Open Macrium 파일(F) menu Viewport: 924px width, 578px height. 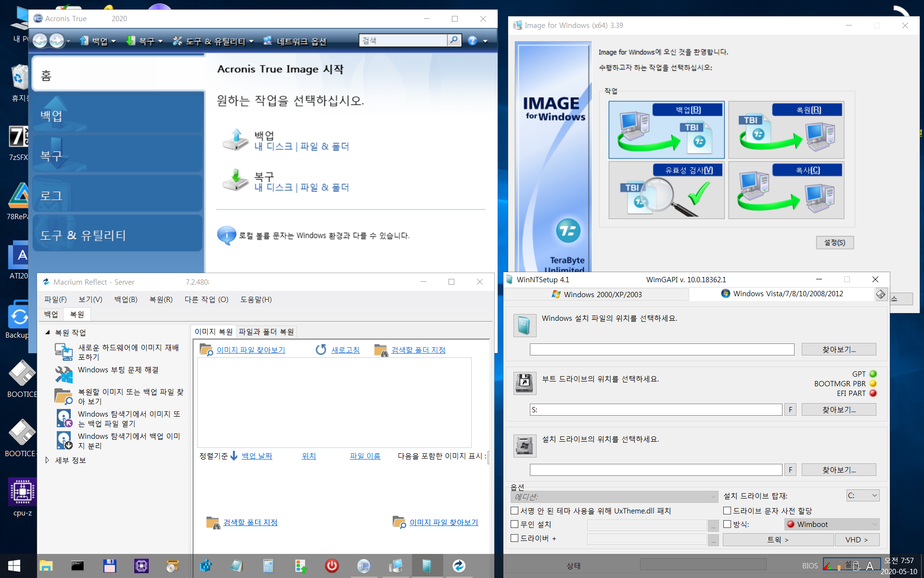click(x=55, y=299)
